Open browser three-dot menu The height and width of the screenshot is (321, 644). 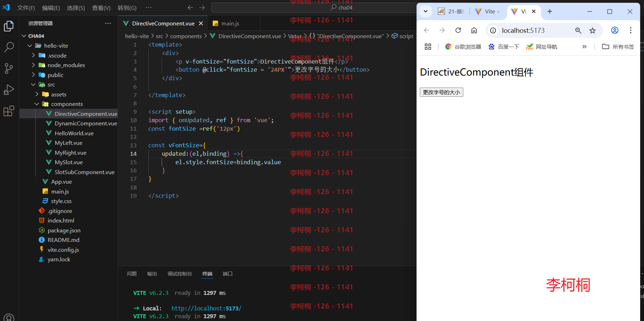click(631, 30)
